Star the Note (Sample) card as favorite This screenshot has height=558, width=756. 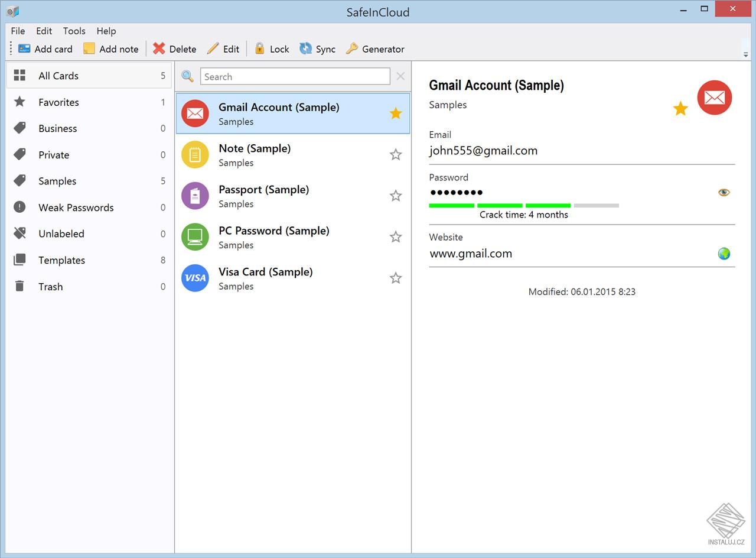(396, 155)
